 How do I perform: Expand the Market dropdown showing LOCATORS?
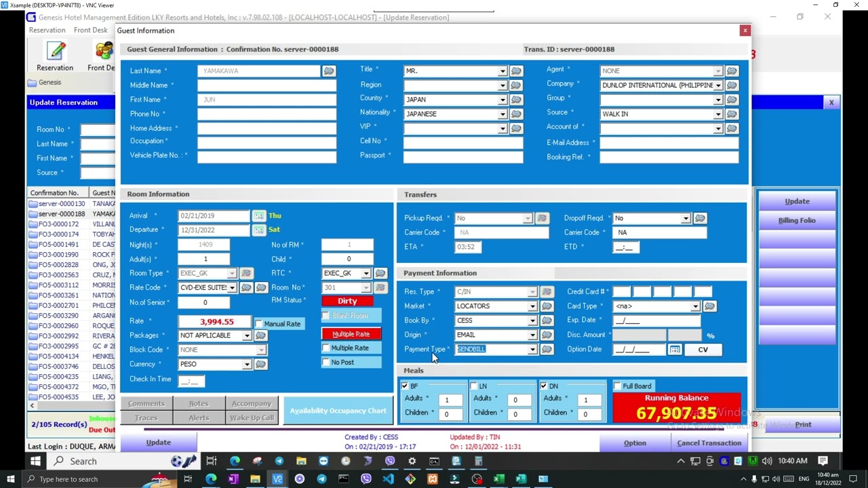point(532,306)
